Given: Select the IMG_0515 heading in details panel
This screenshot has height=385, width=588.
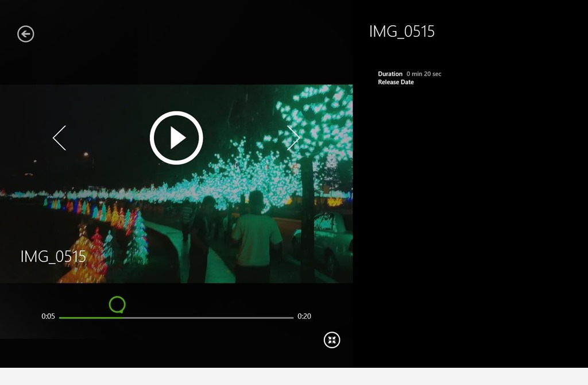Looking at the screenshot, I should click(x=402, y=32).
